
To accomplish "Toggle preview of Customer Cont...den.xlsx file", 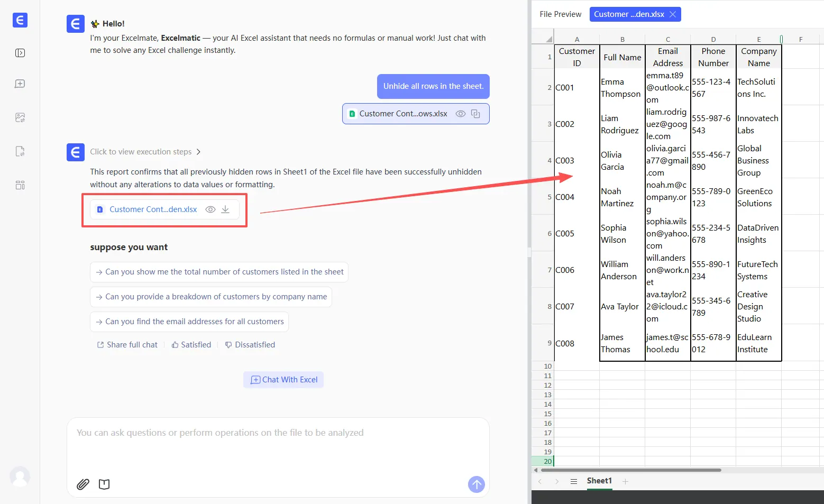I will point(210,209).
